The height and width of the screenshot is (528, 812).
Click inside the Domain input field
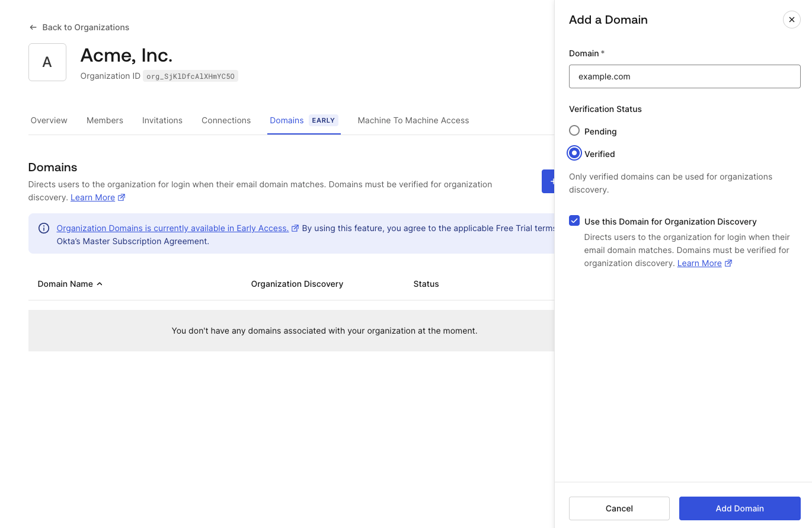click(684, 76)
